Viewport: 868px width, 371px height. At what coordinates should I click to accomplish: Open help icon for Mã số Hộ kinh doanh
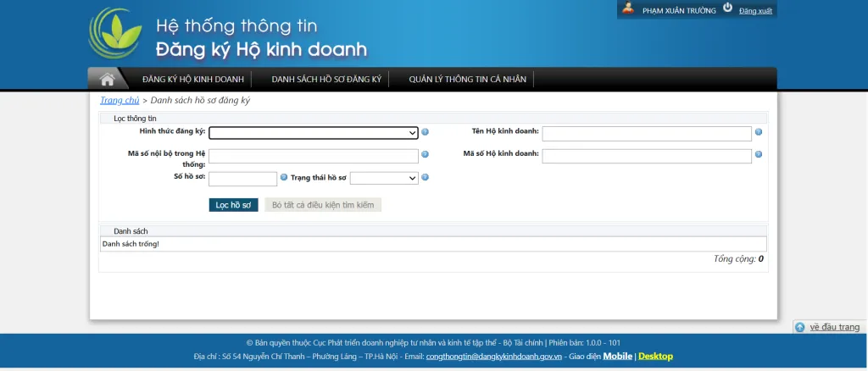pos(759,154)
